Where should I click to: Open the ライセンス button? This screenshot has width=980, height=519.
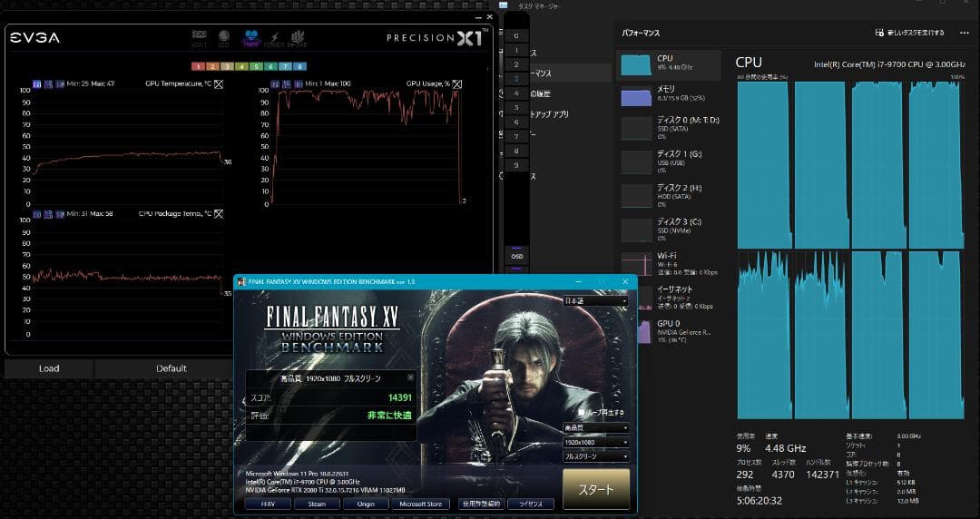click(531, 504)
